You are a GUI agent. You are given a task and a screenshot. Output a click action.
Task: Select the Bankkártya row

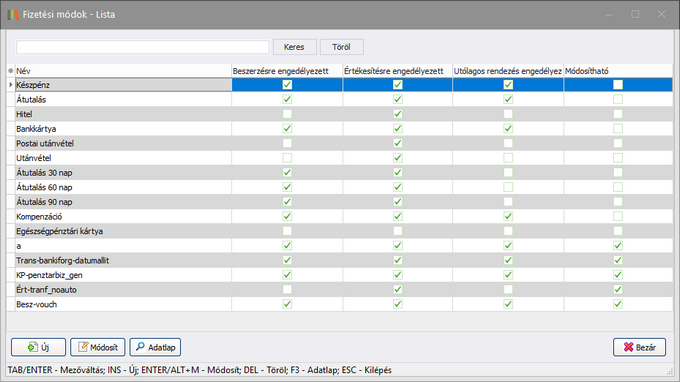[340, 129]
